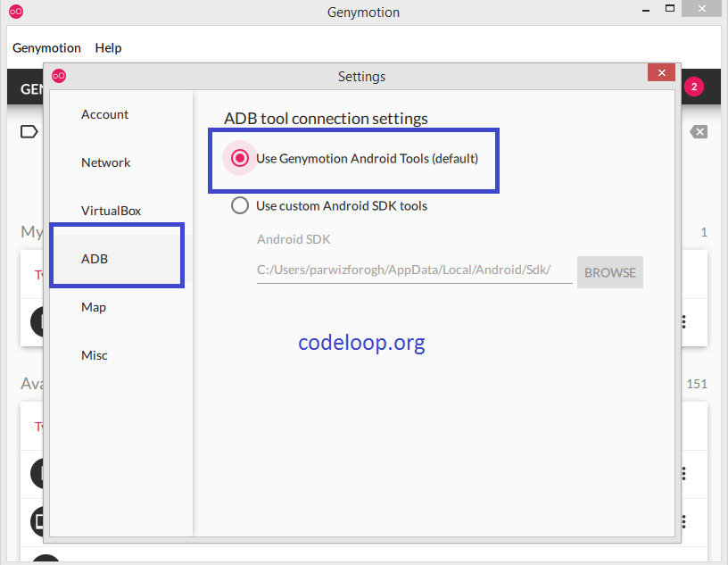Viewport: 728px width, 565px height.
Task: Open the Genymotion menu
Action: coord(46,48)
